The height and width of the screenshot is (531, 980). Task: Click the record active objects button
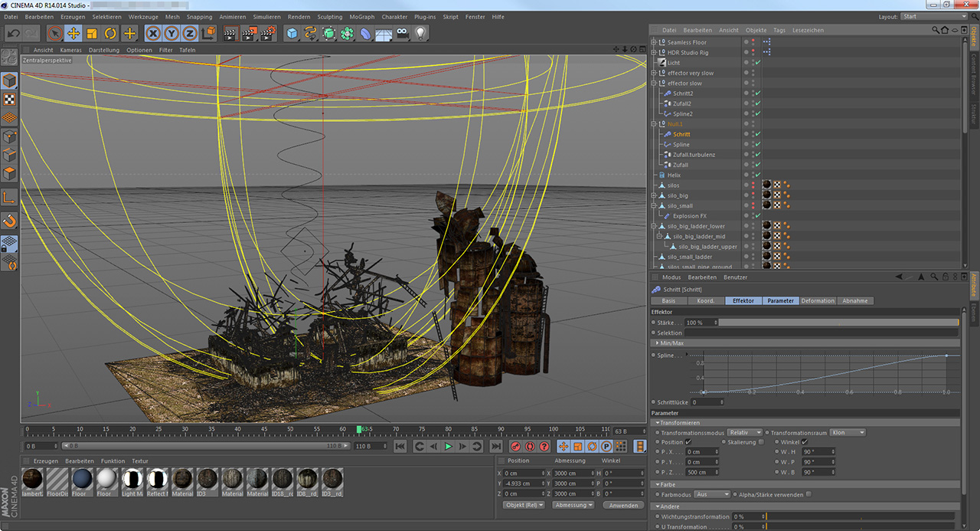point(515,446)
